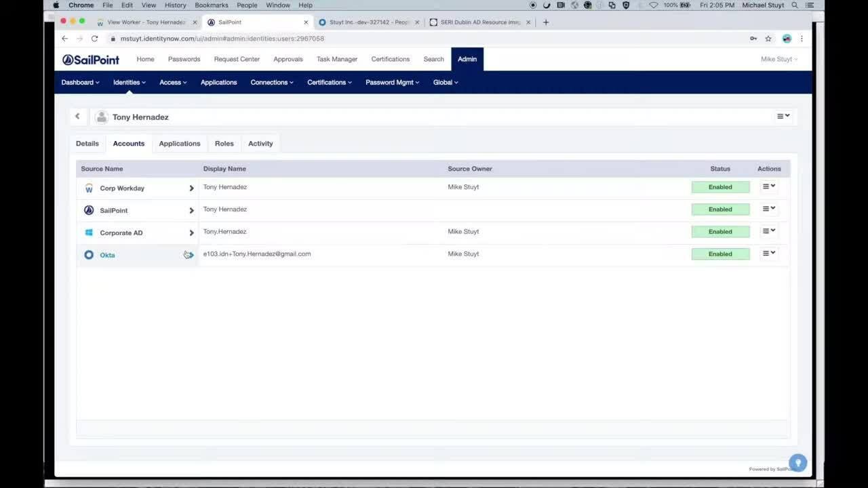Open Task Manager
This screenshot has height=488, width=868.
point(337,59)
